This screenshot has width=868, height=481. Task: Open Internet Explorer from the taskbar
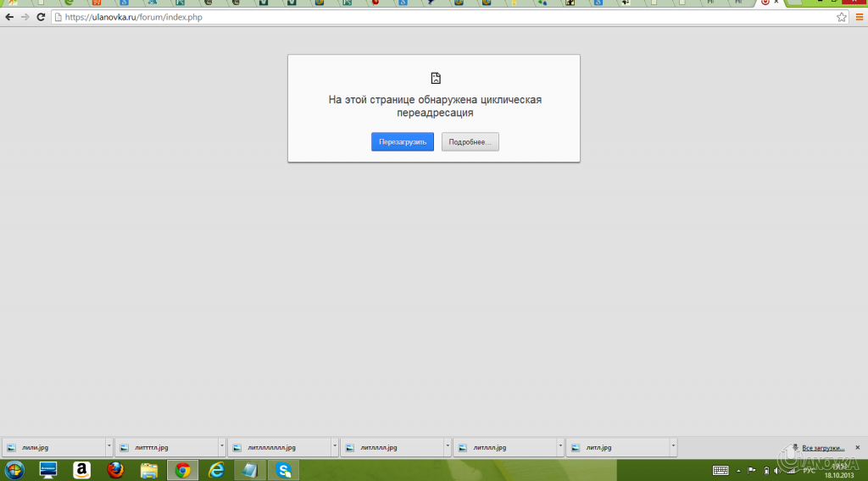pos(216,470)
